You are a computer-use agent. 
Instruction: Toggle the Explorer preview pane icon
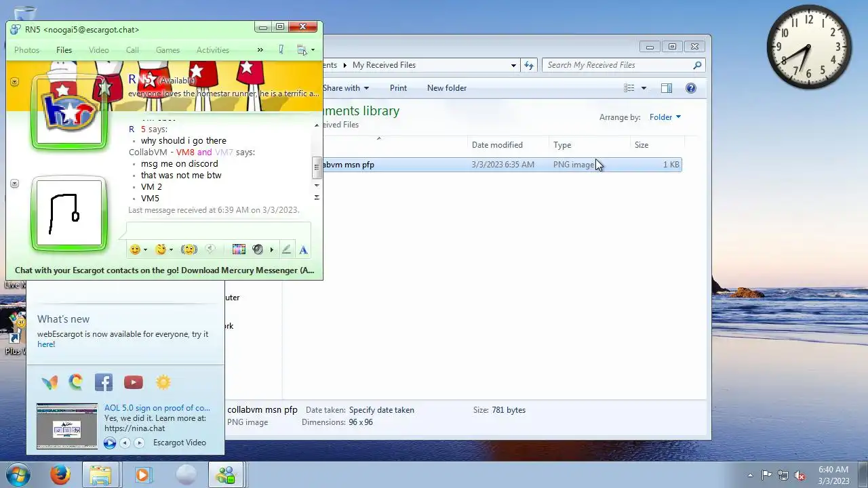(x=667, y=88)
